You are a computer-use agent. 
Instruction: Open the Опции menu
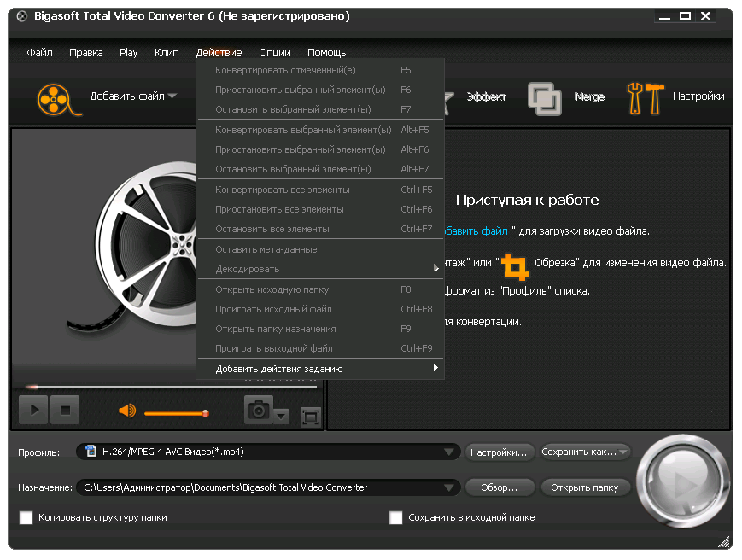(x=274, y=53)
